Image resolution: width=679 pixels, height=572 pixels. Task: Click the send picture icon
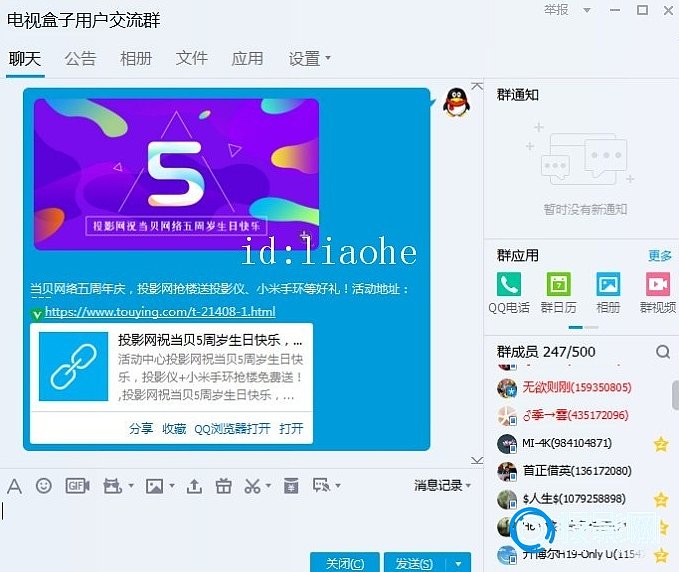(x=155, y=486)
